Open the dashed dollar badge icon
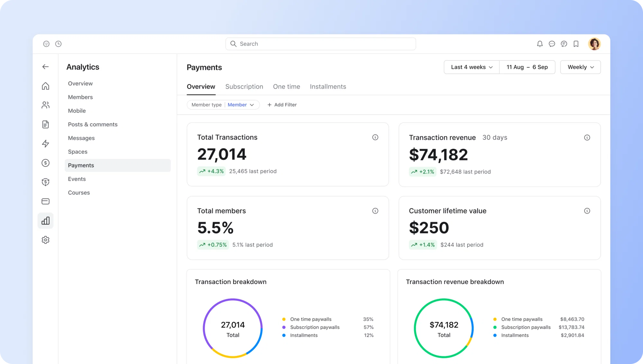Image resolution: width=643 pixels, height=364 pixels. (45, 182)
